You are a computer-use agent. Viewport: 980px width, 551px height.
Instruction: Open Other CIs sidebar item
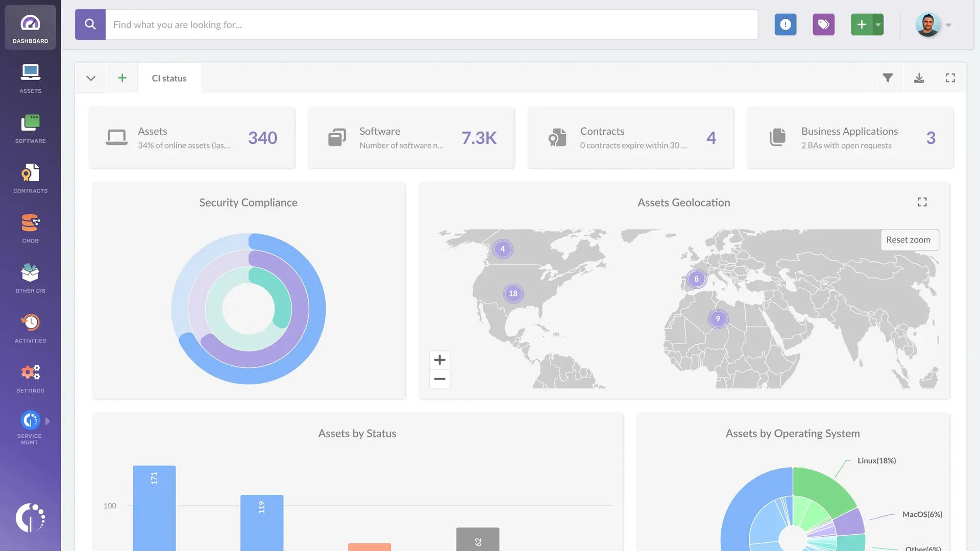[x=30, y=278]
